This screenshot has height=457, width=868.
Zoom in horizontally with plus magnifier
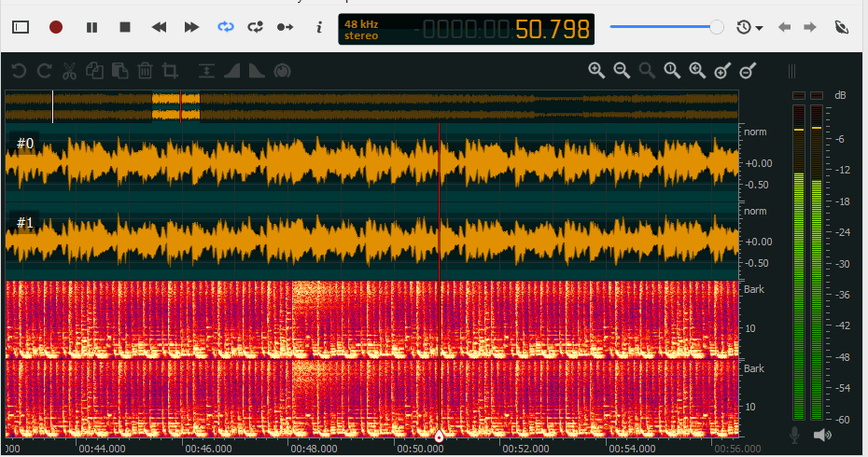(x=596, y=71)
